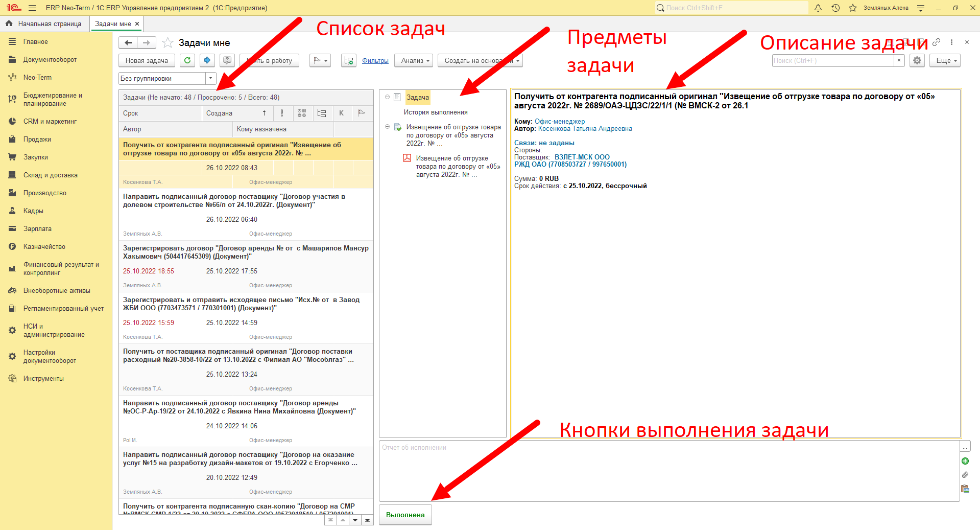Click the flag column header icon
Viewport: 980px width, 530px height.
click(x=362, y=113)
